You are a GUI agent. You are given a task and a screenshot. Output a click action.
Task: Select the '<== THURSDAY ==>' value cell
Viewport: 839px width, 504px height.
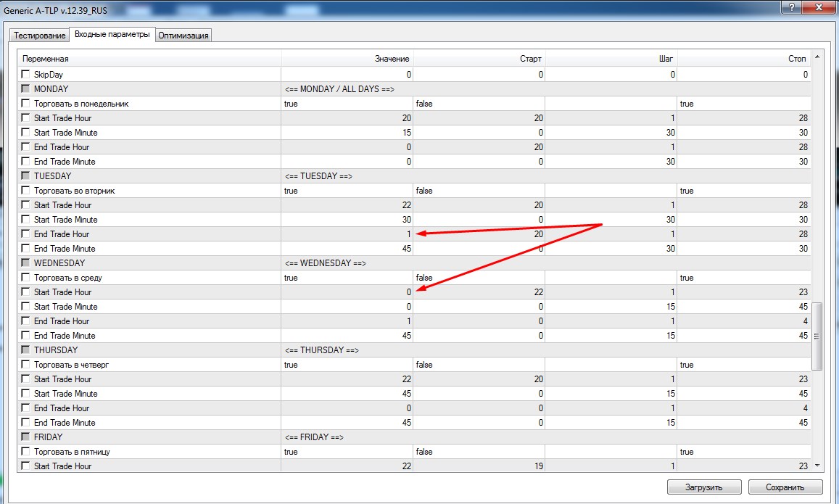[546, 350]
